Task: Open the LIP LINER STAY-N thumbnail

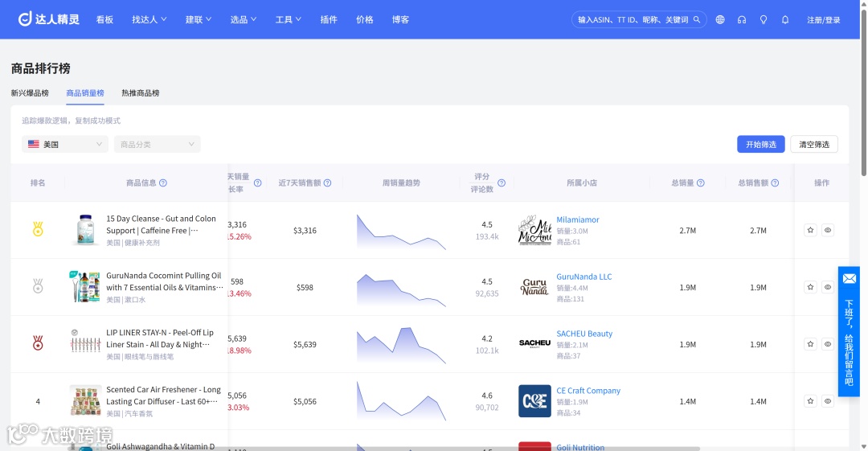Action: 85,344
